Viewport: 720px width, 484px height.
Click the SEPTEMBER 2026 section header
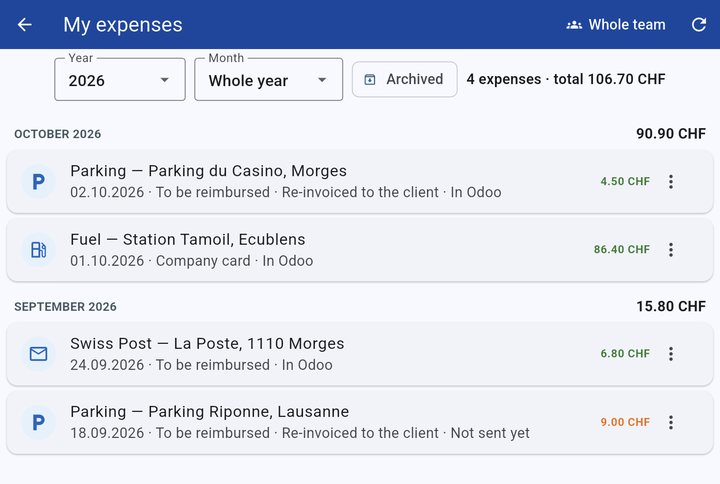(66, 307)
